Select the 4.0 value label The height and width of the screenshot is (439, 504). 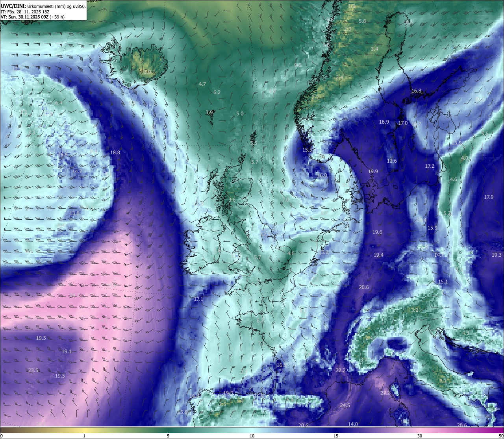pyautogui.click(x=465, y=158)
